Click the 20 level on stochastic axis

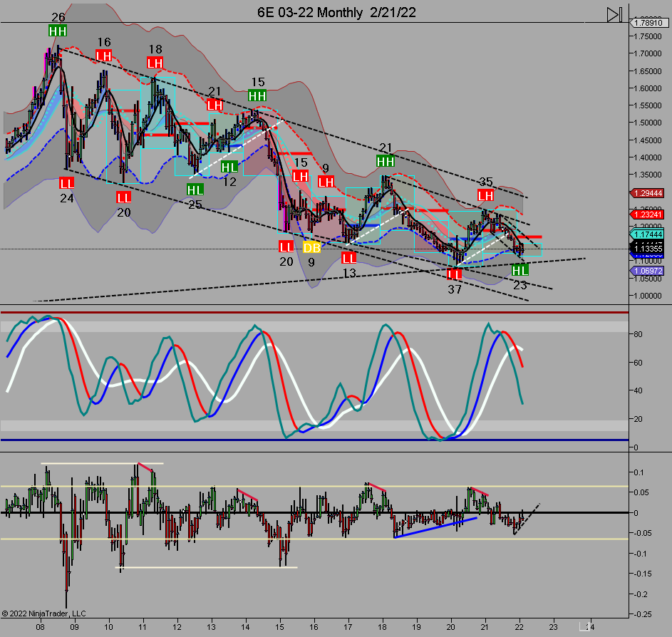pos(638,419)
